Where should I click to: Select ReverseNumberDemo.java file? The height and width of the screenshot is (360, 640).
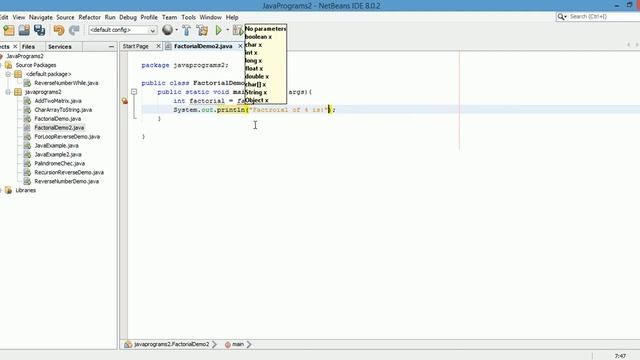(x=67, y=182)
